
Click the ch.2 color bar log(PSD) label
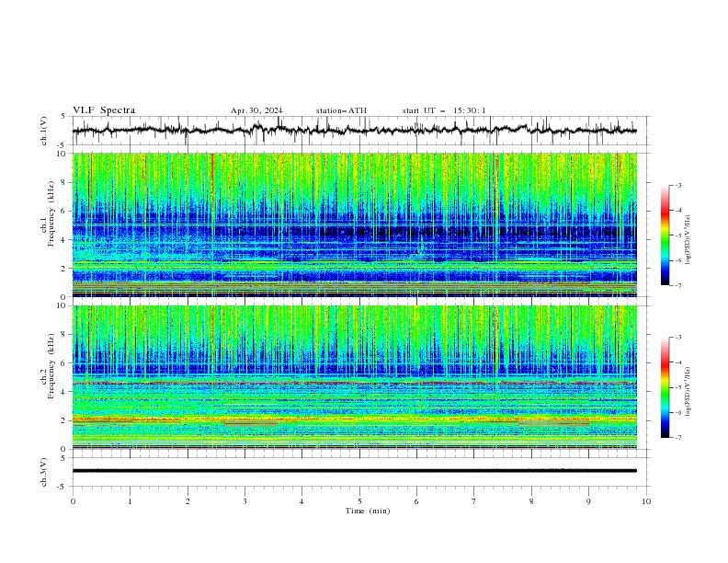688,392
